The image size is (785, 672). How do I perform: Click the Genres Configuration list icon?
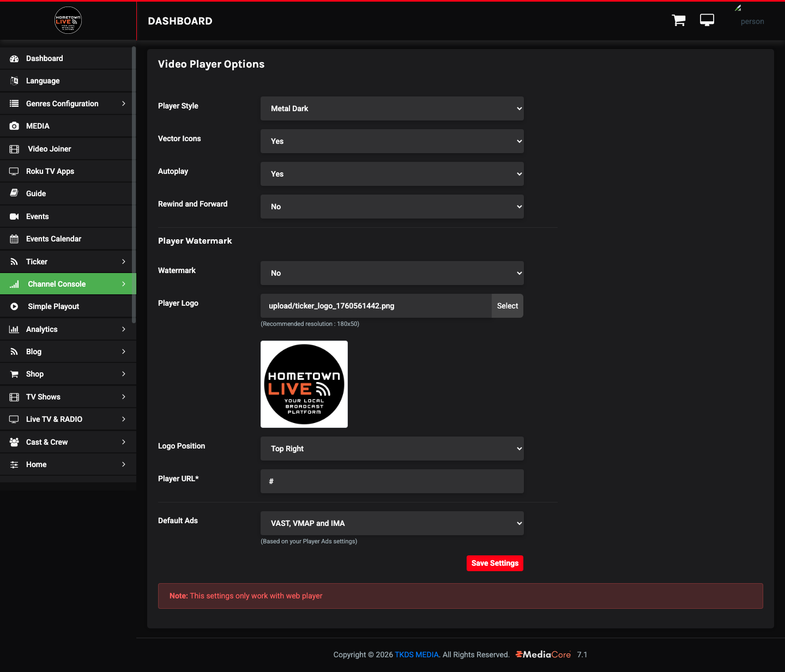14,104
